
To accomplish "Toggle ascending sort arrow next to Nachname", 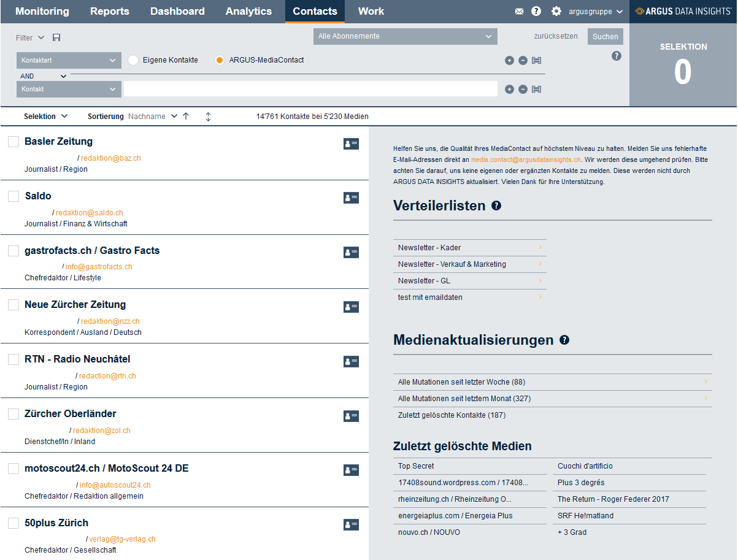I will pyautogui.click(x=186, y=116).
